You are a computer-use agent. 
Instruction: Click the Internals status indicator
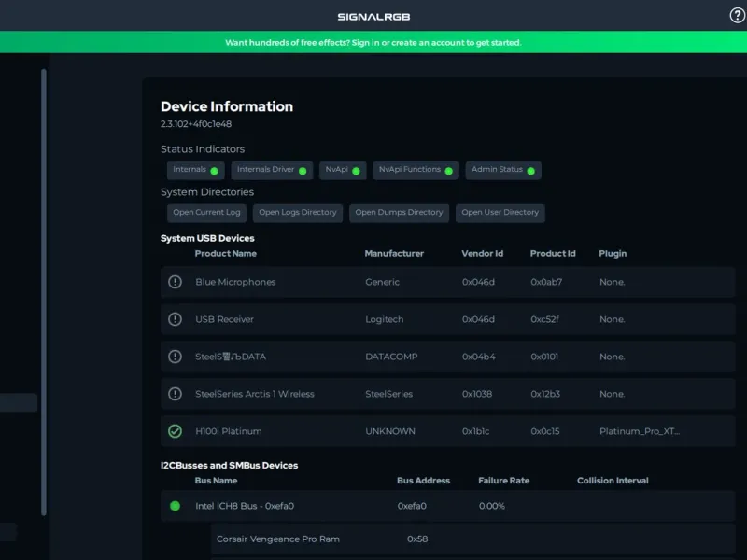(196, 170)
